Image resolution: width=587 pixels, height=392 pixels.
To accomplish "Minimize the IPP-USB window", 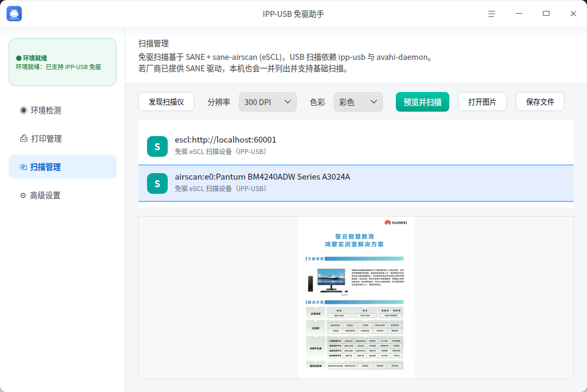I will tap(519, 14).
